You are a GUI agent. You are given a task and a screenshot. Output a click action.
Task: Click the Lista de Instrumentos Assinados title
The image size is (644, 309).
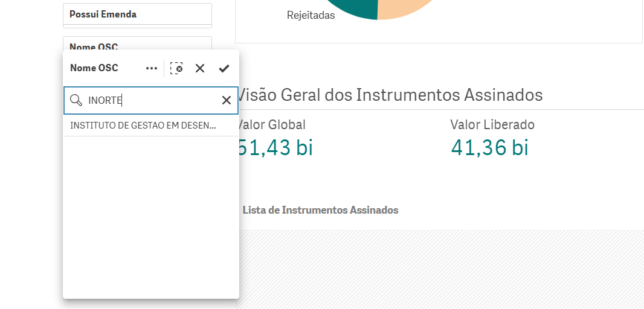click(x=320, y=210)
